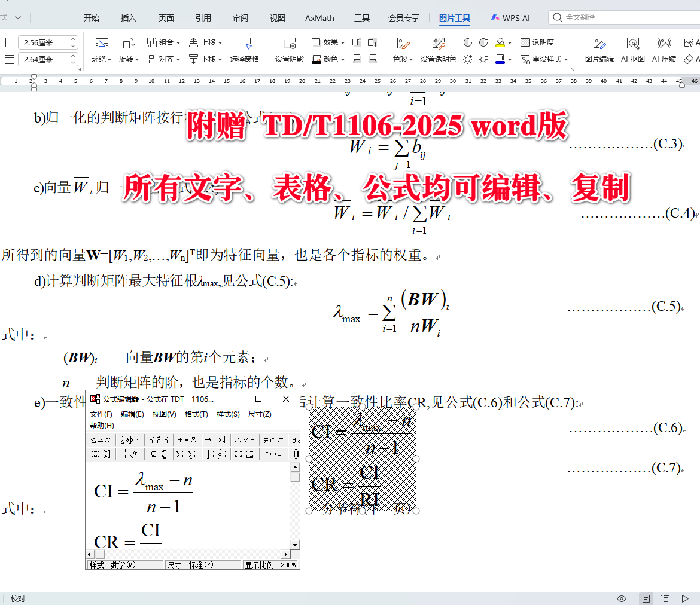The image size is (700, 605).
Task: Toggle WPS AI assistant
Action: click(510, 17)
